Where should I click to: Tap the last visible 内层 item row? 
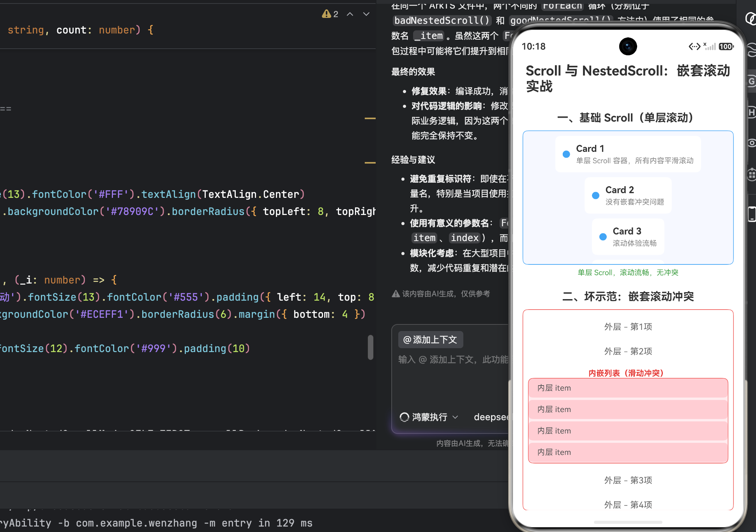628,452
